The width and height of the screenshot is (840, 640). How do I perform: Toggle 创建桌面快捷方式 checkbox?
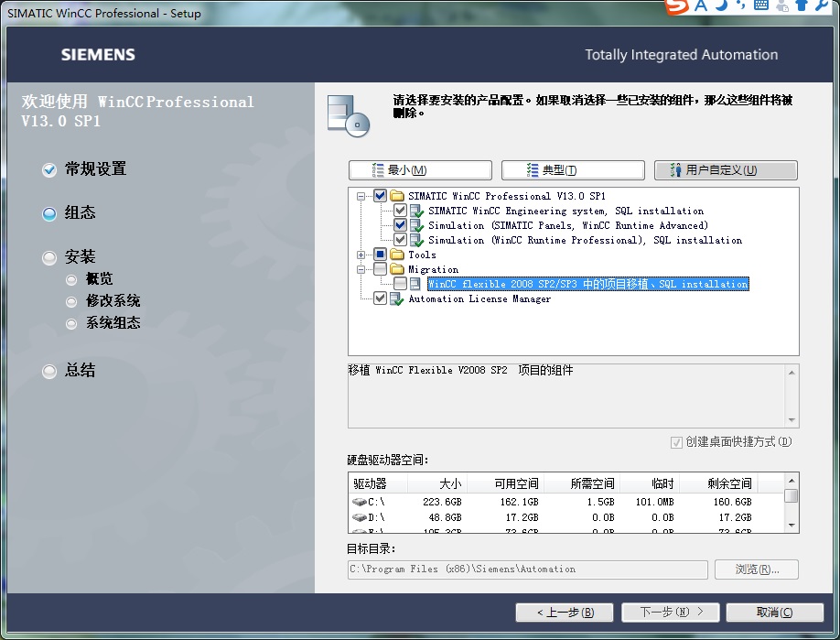click(676, 442)
